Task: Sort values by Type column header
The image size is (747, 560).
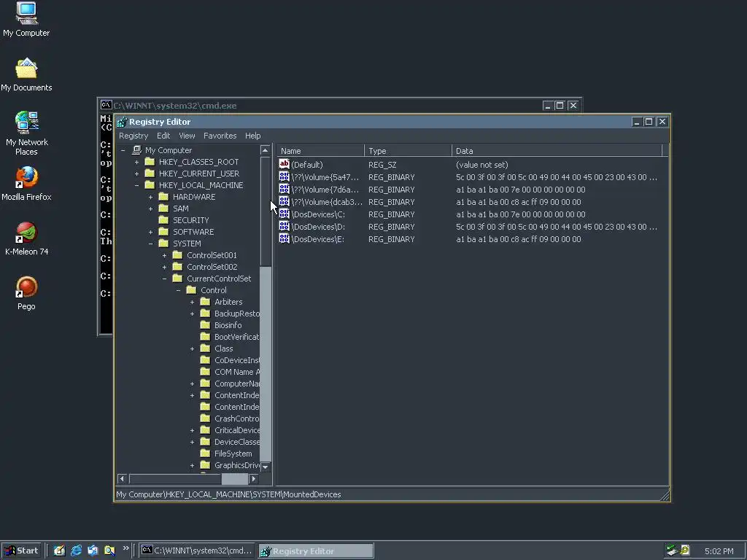Action: pyautogui.click(x=408, y=150)
